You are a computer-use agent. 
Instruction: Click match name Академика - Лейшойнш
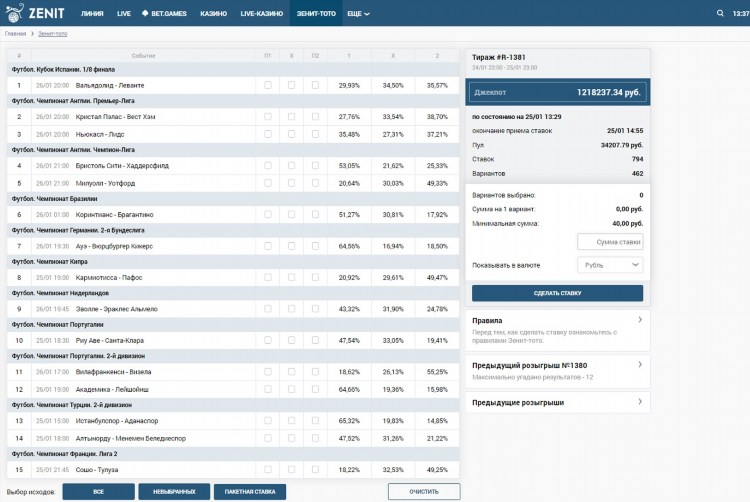tap(112, 389)
